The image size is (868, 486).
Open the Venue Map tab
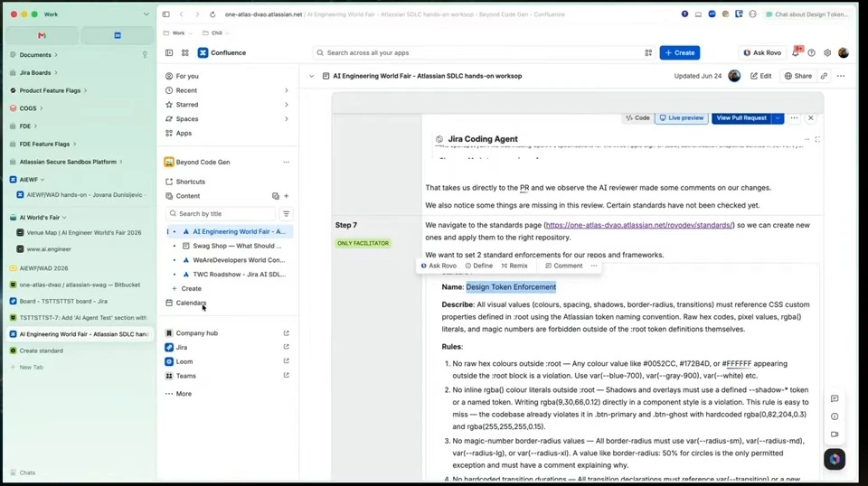point(83,233)
